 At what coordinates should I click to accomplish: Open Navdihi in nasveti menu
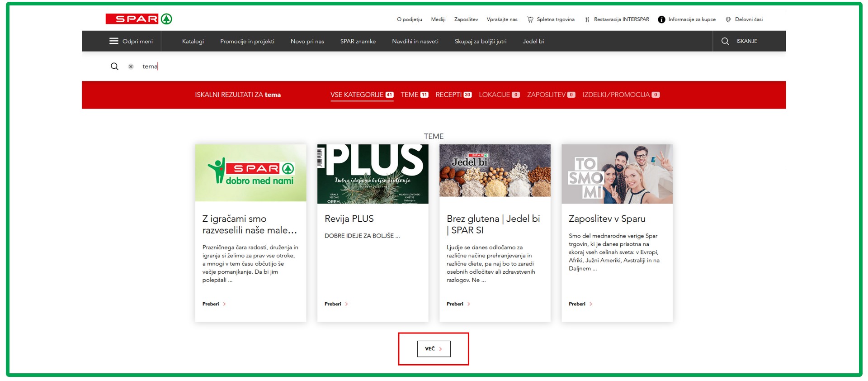point(415,41)
